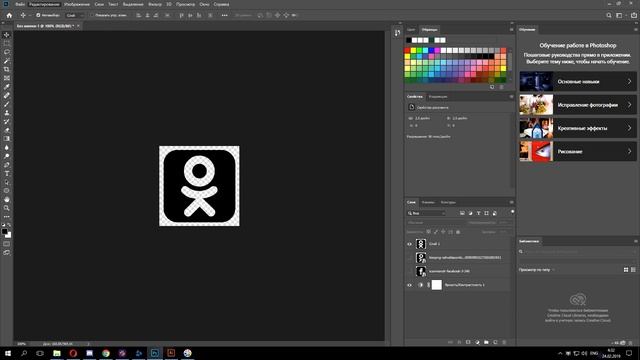Select the Blur tool
This screenshot has width=640, height=360.
(7, 147)
